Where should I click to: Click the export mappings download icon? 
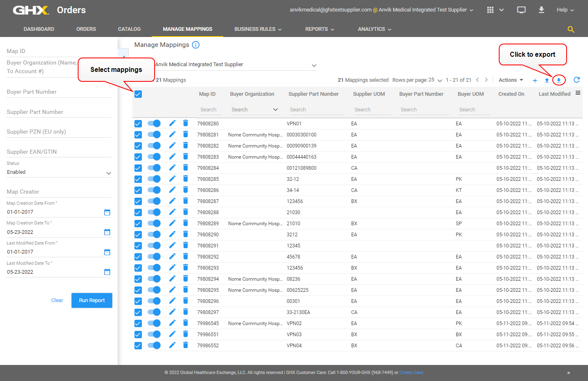pos(559,80)
